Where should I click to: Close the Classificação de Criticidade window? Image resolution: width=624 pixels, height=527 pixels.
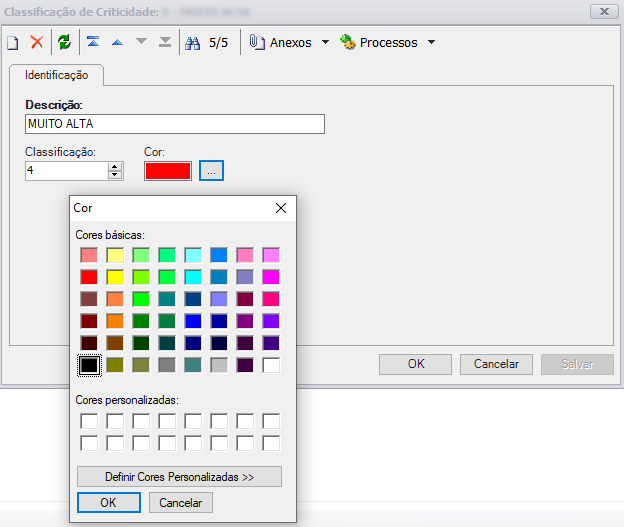click(604, 12)
